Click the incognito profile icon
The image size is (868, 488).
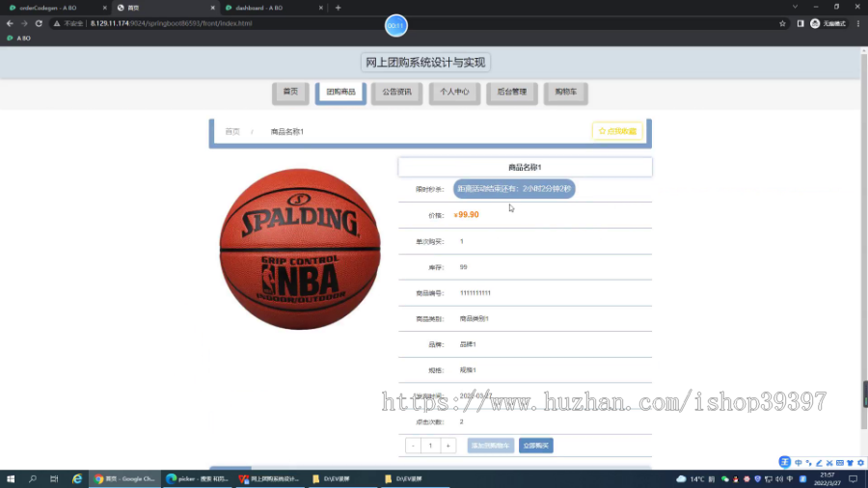coord(815,23)
